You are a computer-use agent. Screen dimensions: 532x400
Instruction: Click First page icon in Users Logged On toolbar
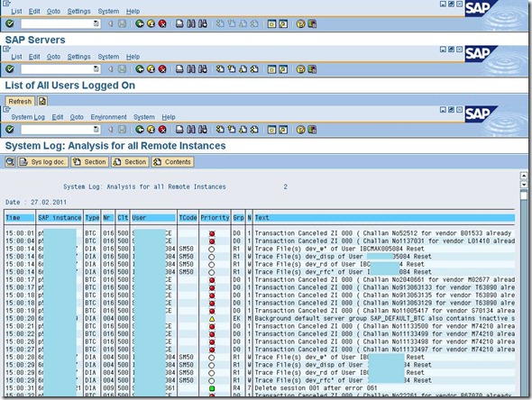tap(220, 69)
